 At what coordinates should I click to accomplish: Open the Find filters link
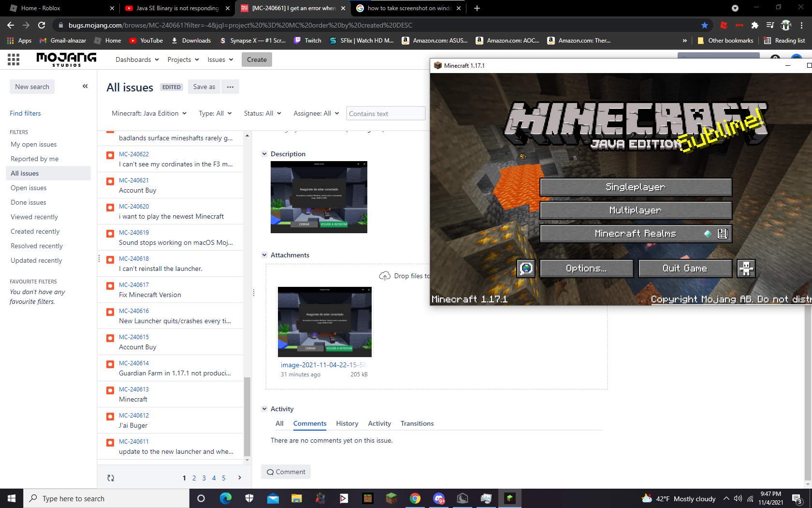pyautogui.click(x=25, y=113)
